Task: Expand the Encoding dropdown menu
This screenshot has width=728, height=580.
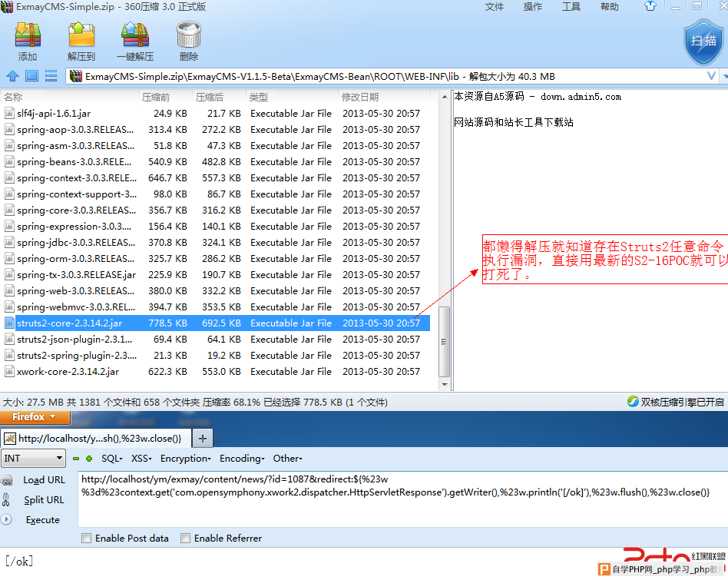Action: pos(242,459)
